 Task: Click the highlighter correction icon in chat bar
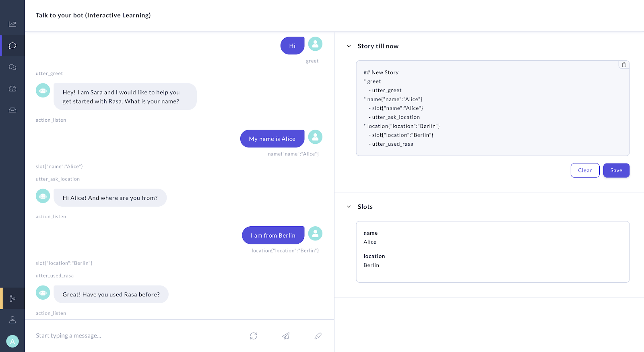(318, 335)
